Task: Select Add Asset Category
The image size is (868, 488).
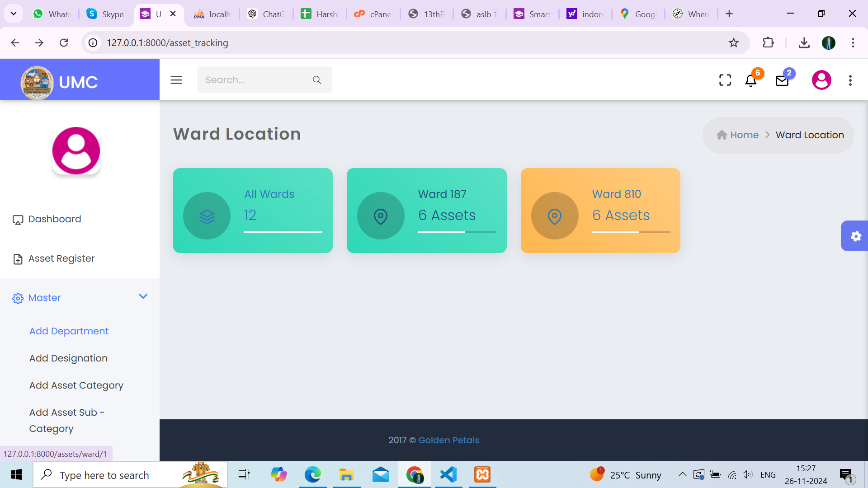Action: pyautogui.click(x=76, y=385)
